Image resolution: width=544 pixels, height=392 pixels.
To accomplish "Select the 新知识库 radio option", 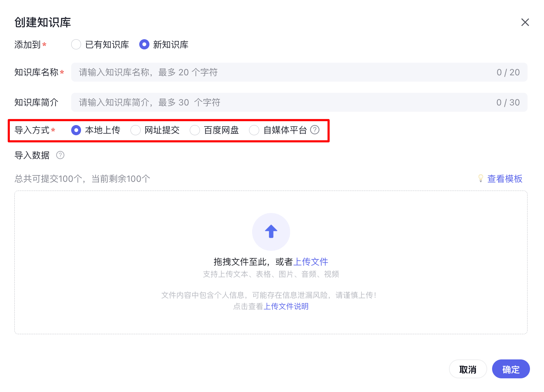I will [144, 44].
